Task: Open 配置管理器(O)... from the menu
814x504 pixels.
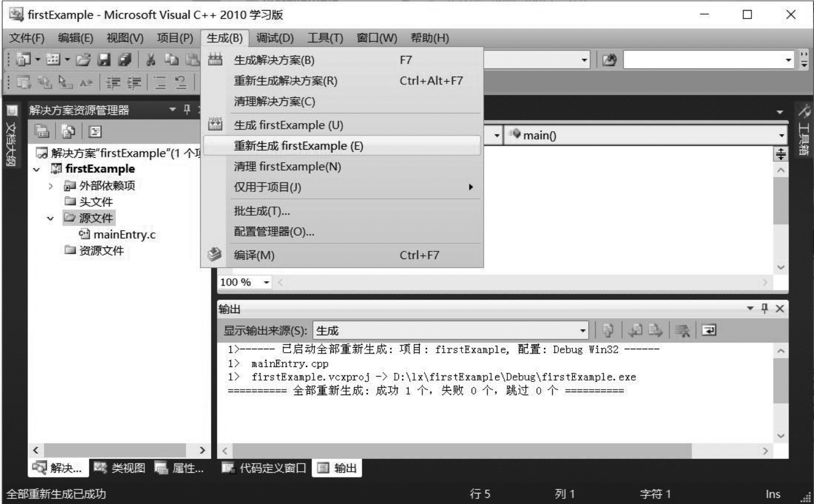Action: 342,231
